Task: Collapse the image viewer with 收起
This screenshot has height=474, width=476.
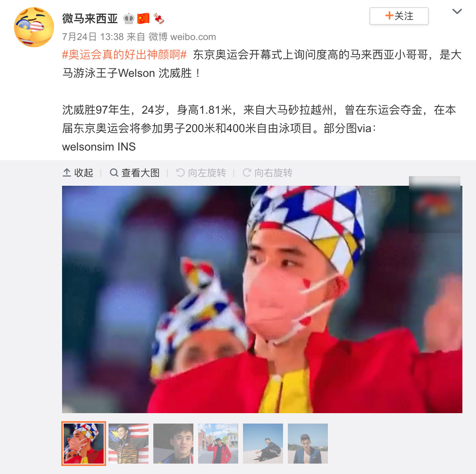Action: click(78, 173)
